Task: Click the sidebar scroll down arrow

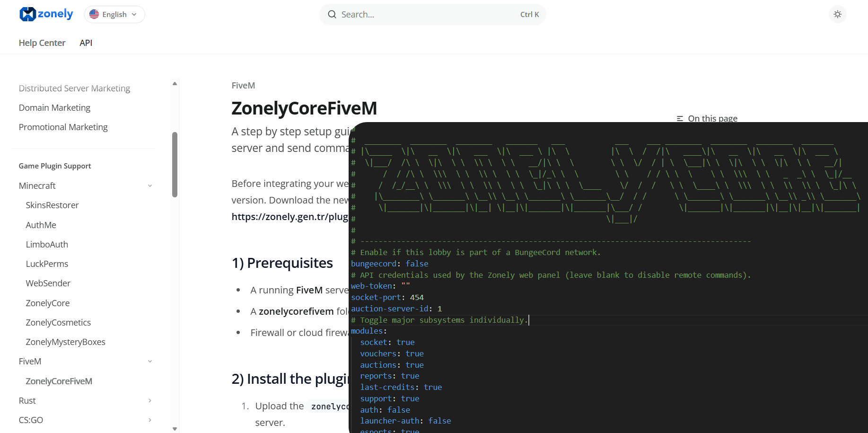Action: [x=175, y=429]
